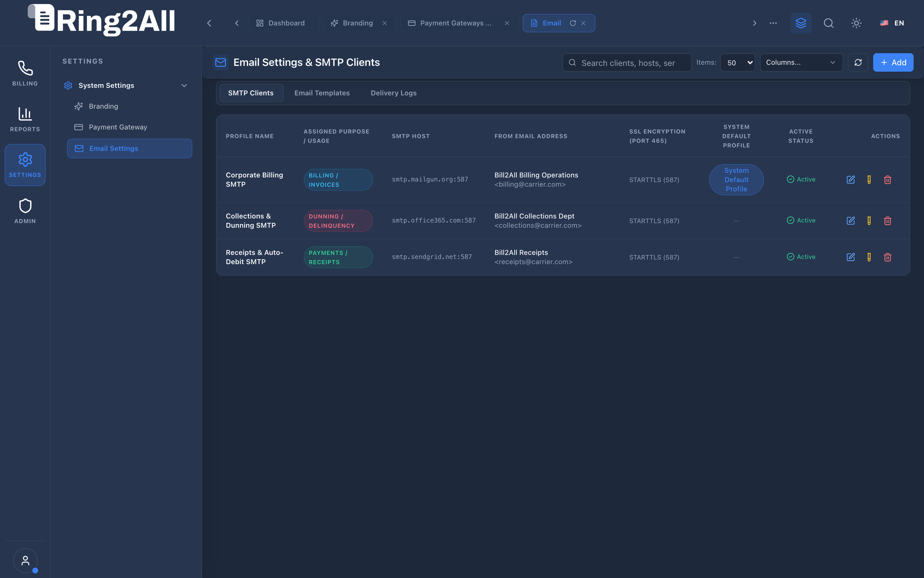Edit the Receipts & Auto-Debit SMTP profile

click(x=851, y=257)
